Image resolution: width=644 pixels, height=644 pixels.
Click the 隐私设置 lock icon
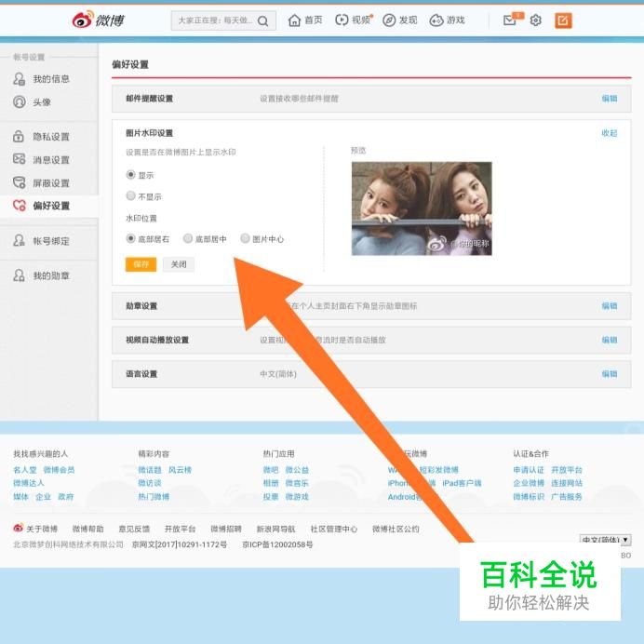click(19, 136)
